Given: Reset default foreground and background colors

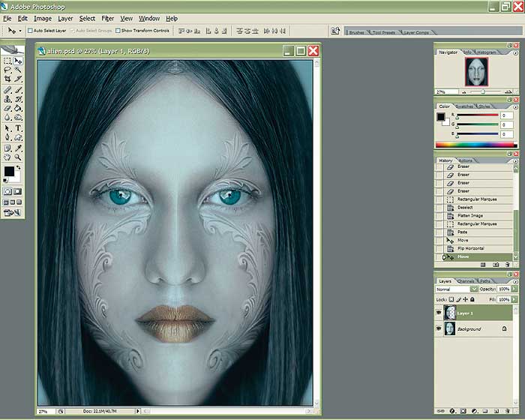Looking at the screenshot, I should [5, 181].
